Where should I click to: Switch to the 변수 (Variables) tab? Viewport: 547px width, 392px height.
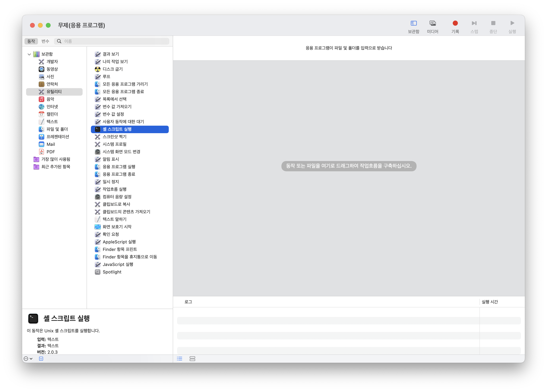coord(45,41)
